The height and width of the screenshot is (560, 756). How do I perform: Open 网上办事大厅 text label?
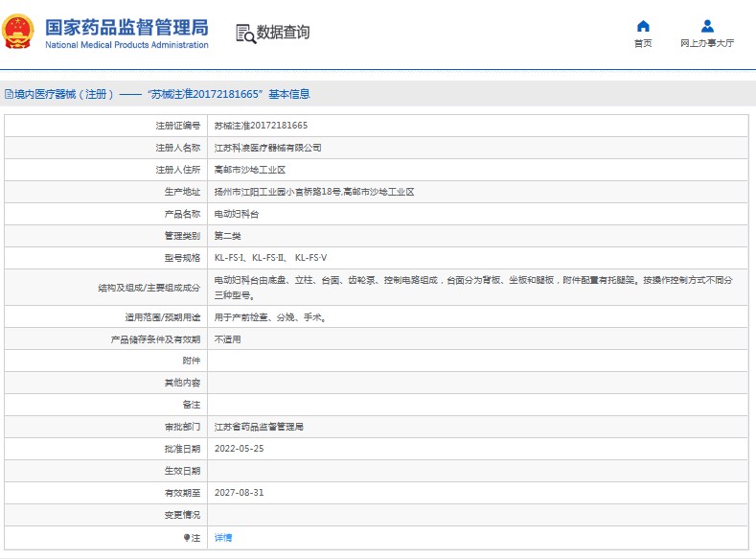[707, 44]
